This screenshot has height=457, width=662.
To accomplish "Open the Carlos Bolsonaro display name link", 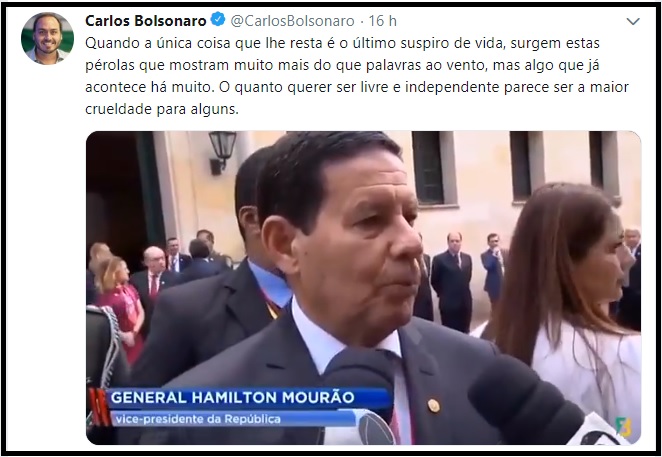I will (146, 21).
